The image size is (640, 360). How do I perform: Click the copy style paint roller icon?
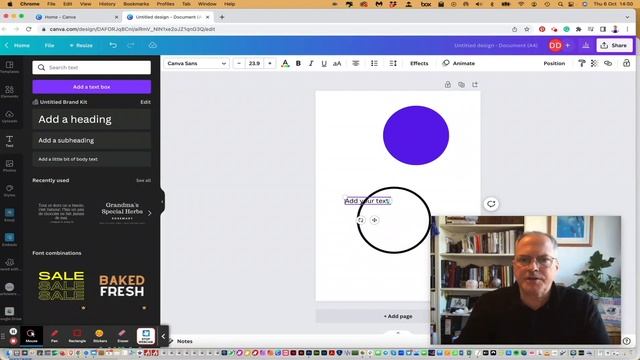point(582,63)
